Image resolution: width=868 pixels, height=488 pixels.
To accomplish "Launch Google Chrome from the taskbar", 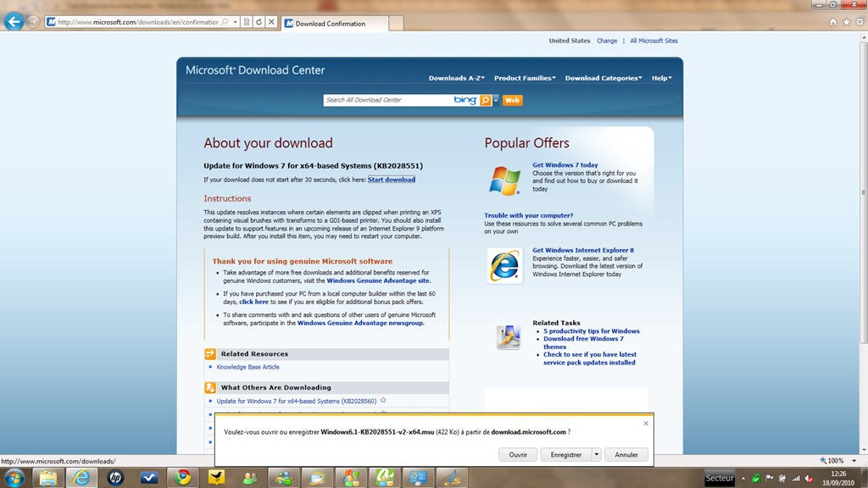I will (x=183, y=478).
